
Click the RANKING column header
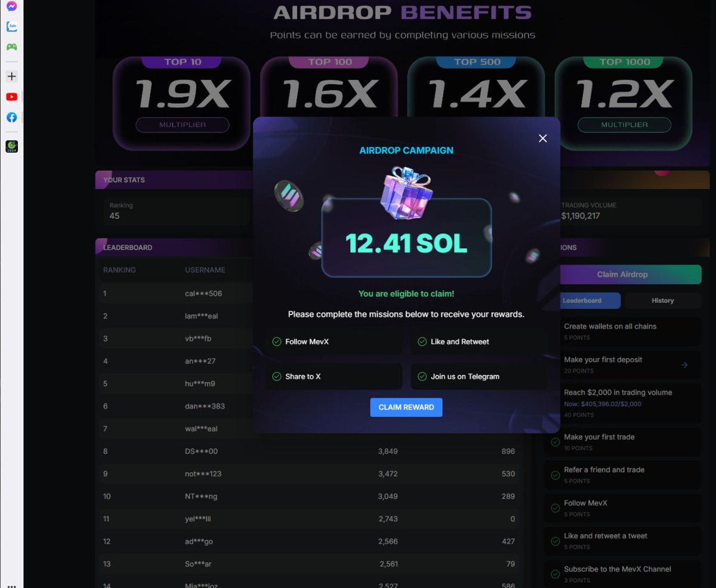pyautogui.click(x=119, y=270)
